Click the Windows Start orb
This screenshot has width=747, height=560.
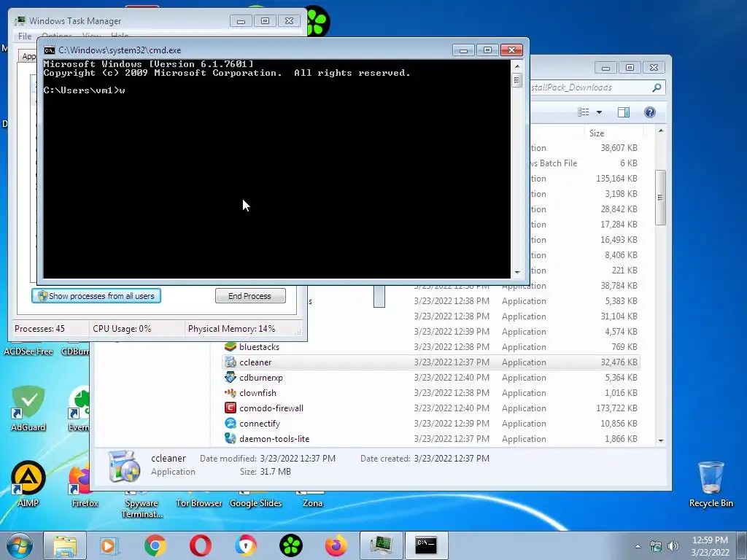click(x=19, y=545)
